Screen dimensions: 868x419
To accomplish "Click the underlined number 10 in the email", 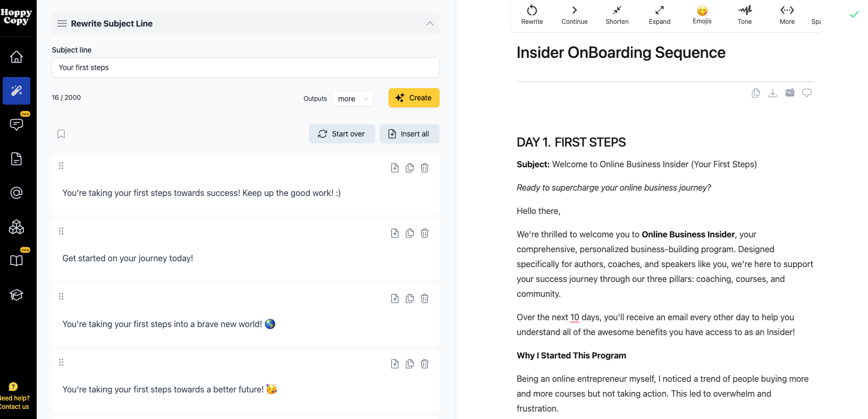I will pyautogui.click(x=575, y=318).
